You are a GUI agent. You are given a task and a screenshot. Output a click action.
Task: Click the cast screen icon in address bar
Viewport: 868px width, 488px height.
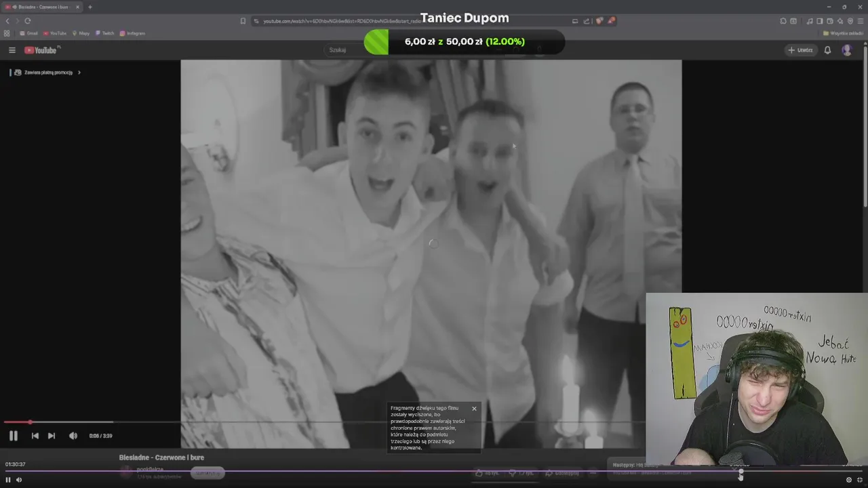(x=575, y=21)
